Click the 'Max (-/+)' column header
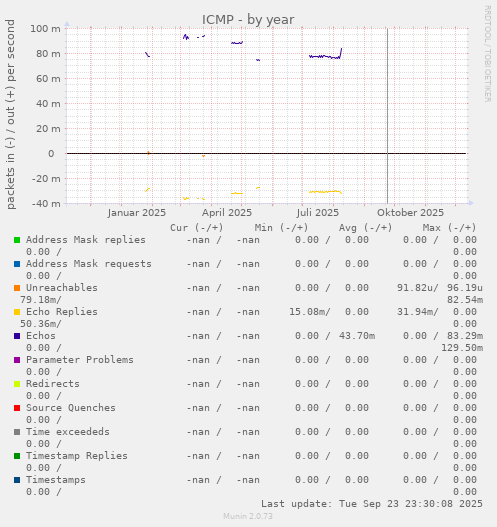Viewport: 497px width, 527px height. [x=450, y=228]
